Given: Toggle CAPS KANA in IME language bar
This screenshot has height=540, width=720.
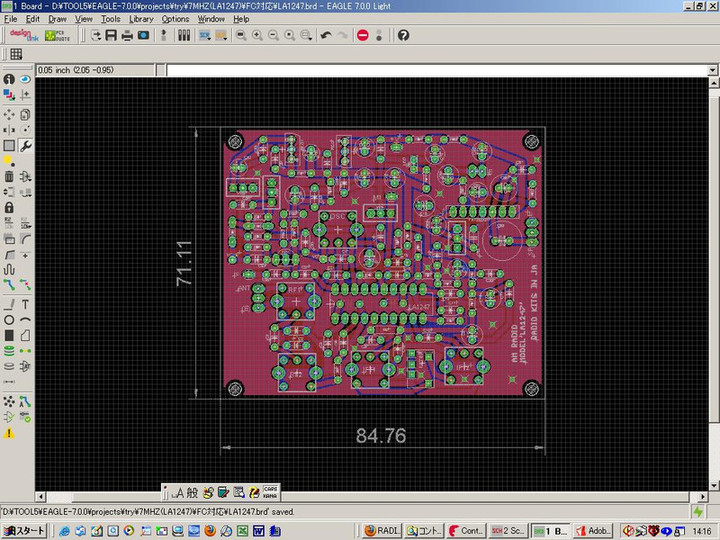Looking at the screenshot, I should [269, 492].
